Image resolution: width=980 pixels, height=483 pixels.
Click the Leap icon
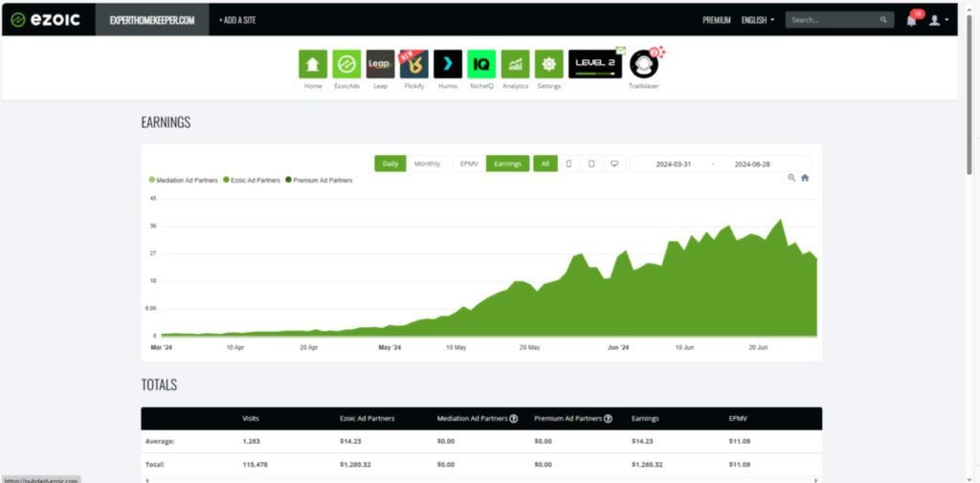pyautogui.click(x=380, y=64)
